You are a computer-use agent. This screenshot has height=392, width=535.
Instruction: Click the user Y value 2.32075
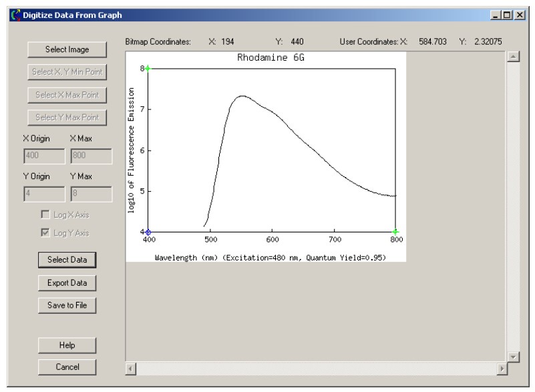coord(488,42)
